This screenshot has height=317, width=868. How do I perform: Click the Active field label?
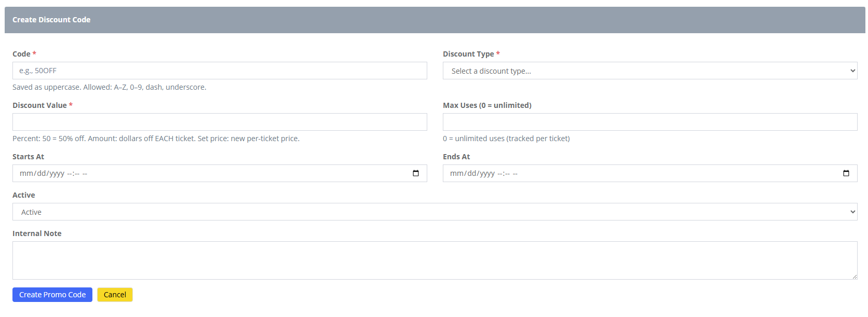click(x=24, y=195)
